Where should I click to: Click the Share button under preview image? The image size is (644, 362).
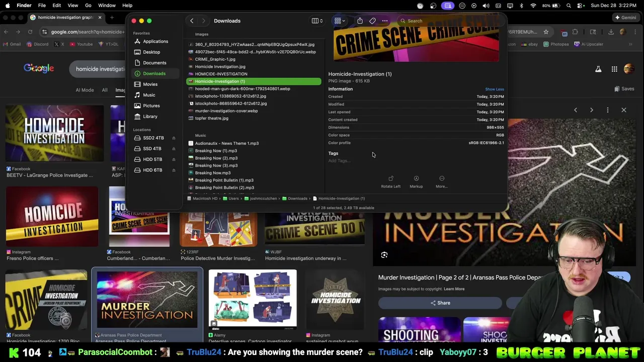[440, 303]
